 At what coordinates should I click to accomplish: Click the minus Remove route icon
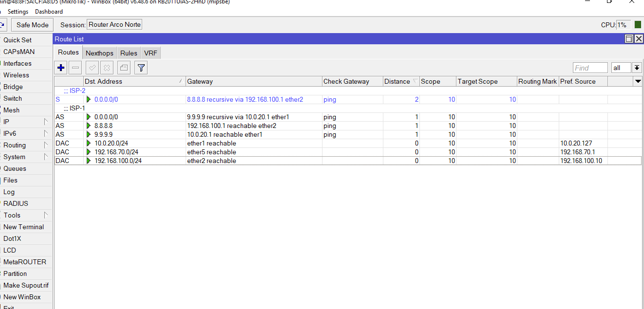[x=76, y=68]
